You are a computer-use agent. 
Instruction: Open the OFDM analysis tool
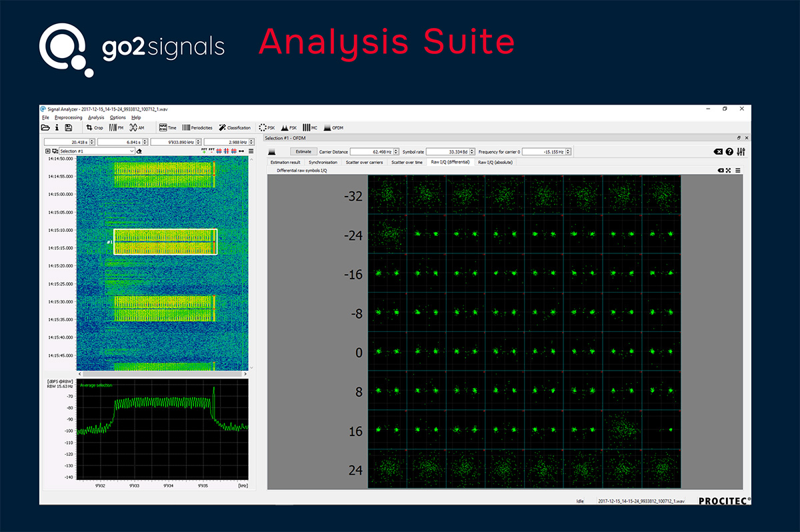(333, 127)
